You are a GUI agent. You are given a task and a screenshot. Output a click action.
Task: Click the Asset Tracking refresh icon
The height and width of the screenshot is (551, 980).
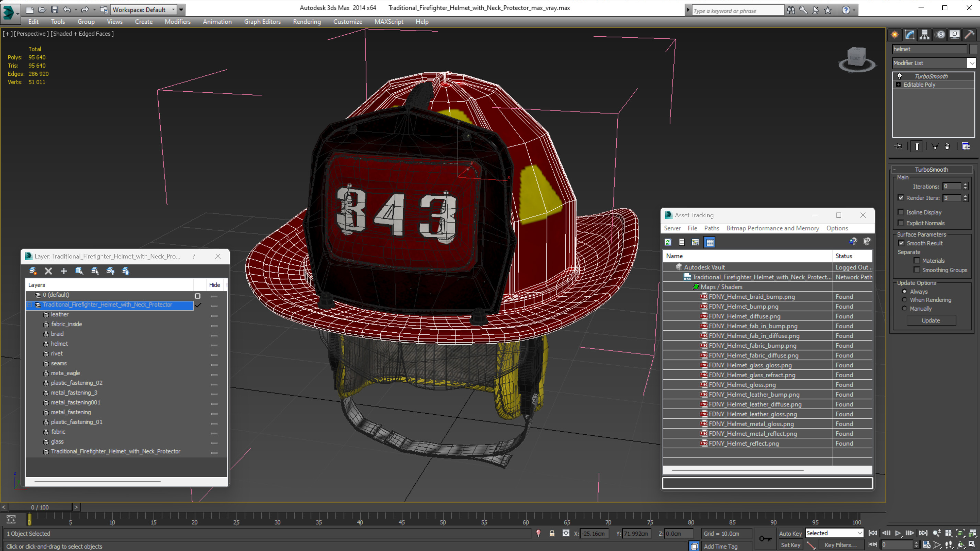point(668,242)
